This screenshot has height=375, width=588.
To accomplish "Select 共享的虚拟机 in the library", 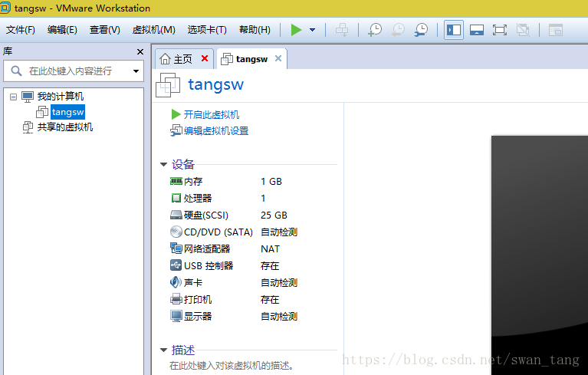I will pyautogui.click(x=65, y=127).
